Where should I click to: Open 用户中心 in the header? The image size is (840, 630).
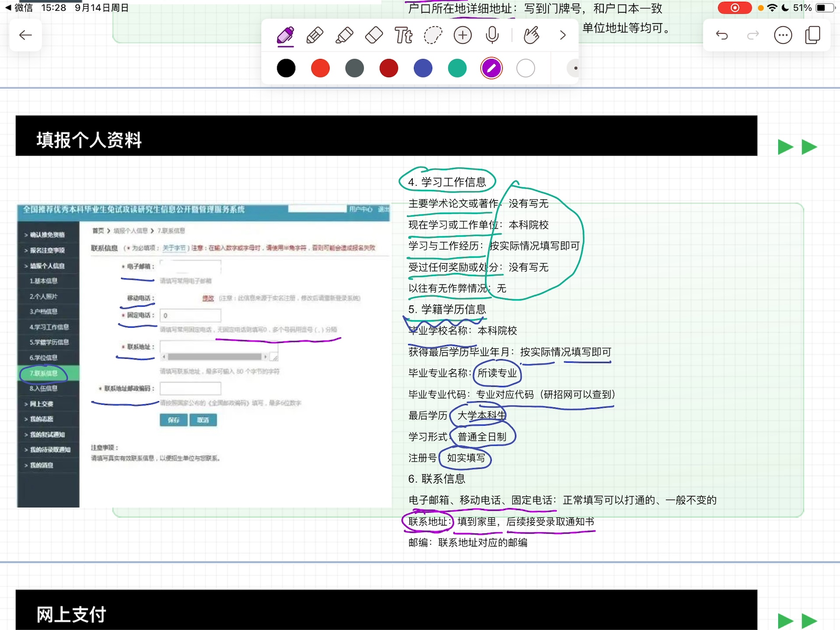(x=360, y=209)
